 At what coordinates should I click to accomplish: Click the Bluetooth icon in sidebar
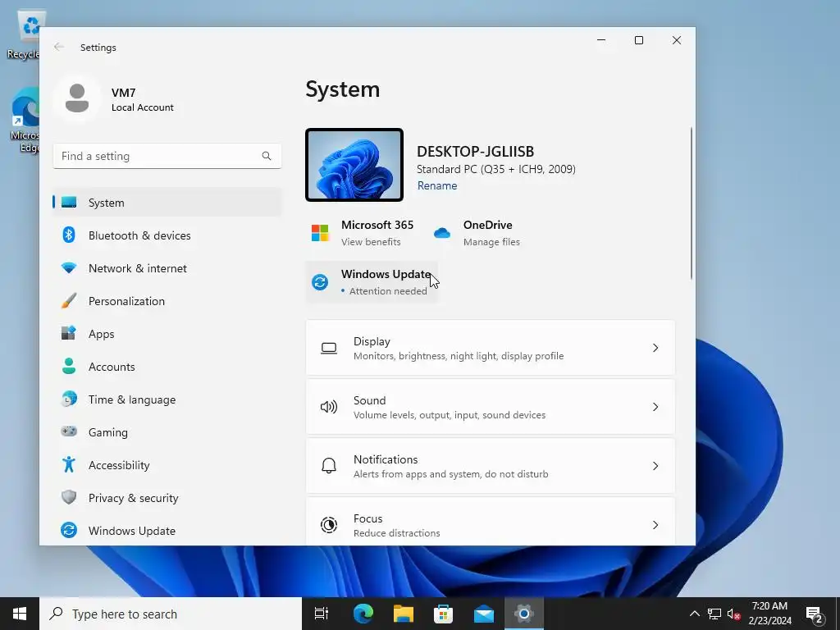(x=69, y=235)
